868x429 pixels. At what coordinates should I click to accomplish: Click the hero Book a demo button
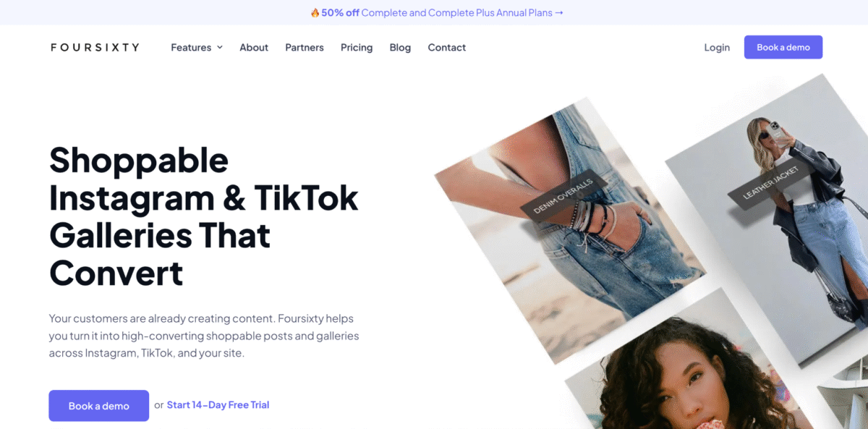point(99,406)
